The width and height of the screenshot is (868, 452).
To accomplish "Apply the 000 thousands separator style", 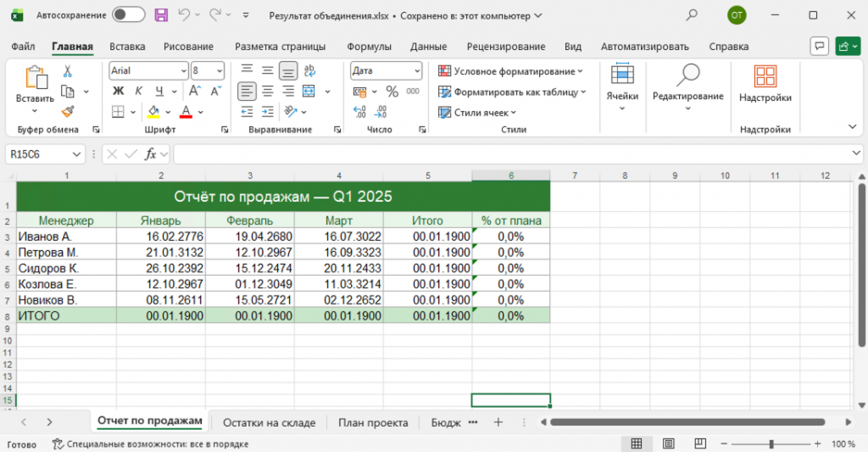I will coord(413,92).
